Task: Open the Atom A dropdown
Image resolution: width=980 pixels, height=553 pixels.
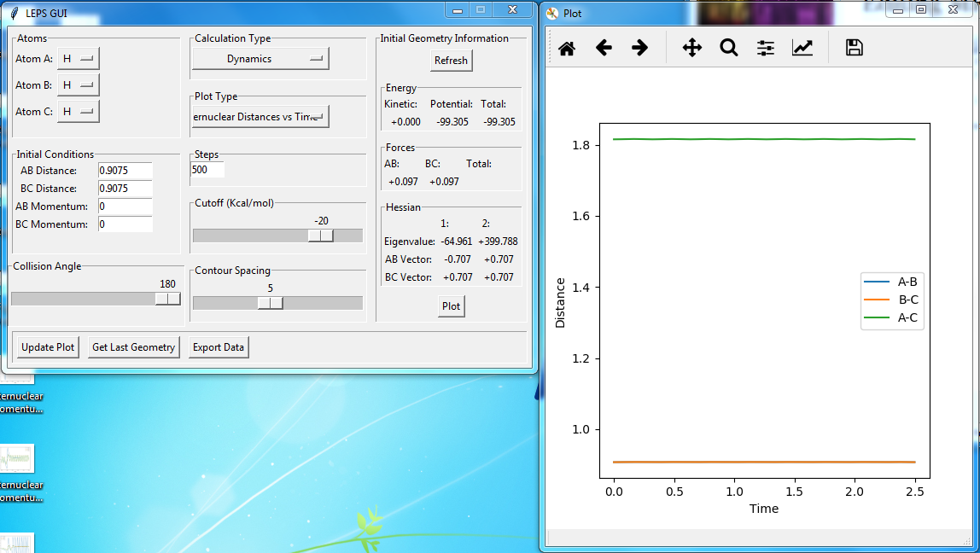Action: click(79, 59)
